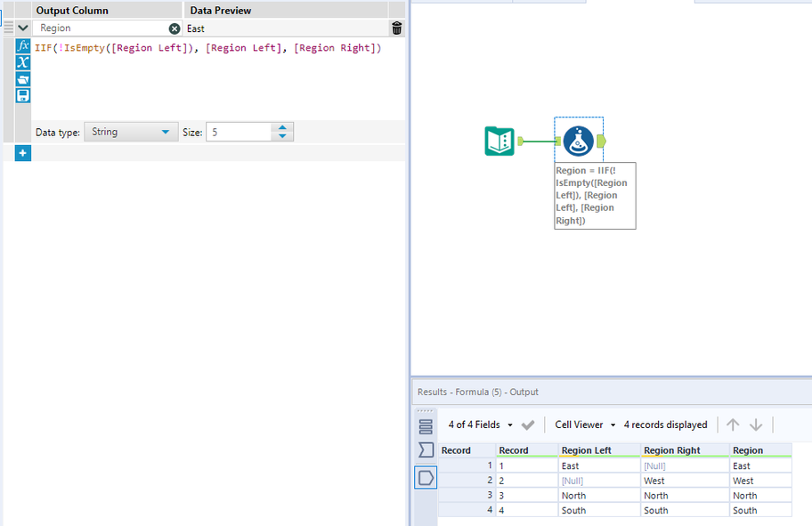The height and width of the screenshot is (526, 812).
Task: Click the East data preview value
Action: pos(196,29)
